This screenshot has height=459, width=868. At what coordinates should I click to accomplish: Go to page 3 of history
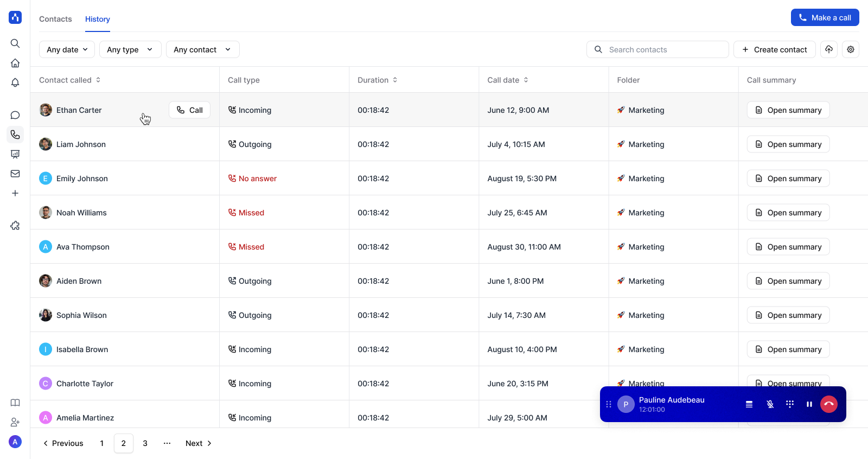click(145, 443)
